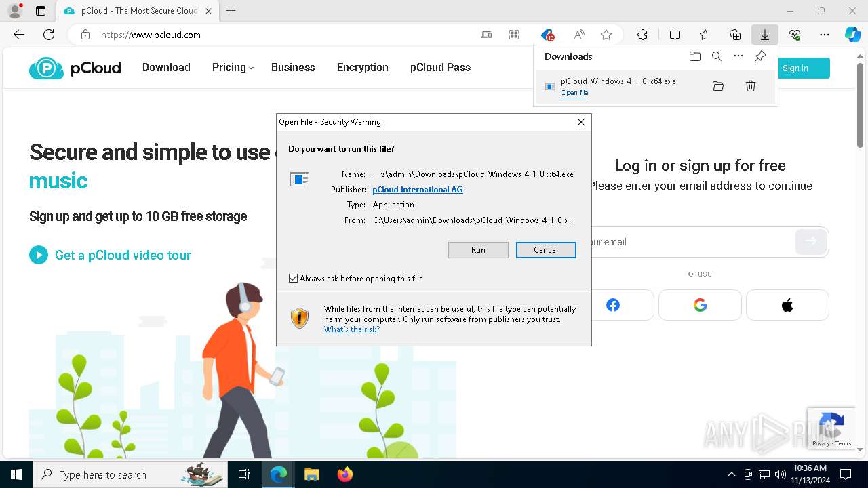Viewport: 868px width, 488px height.
Task: Pin the Downloads panel
Action: (x=760, y=56)
